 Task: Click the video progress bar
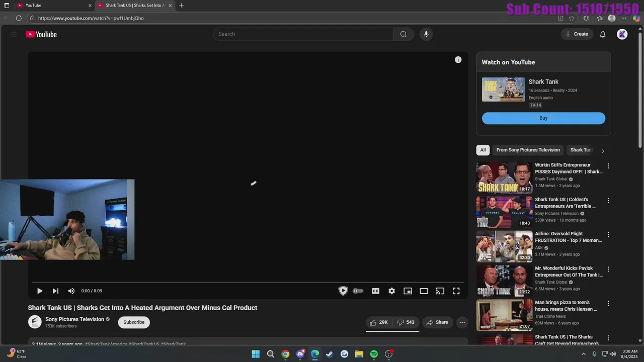tap(248, 283)
